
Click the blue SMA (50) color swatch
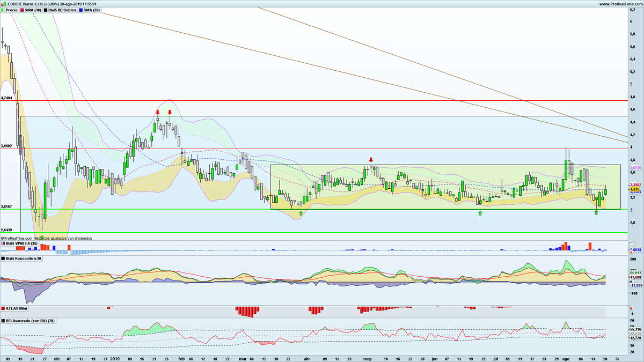coord(82,10)
